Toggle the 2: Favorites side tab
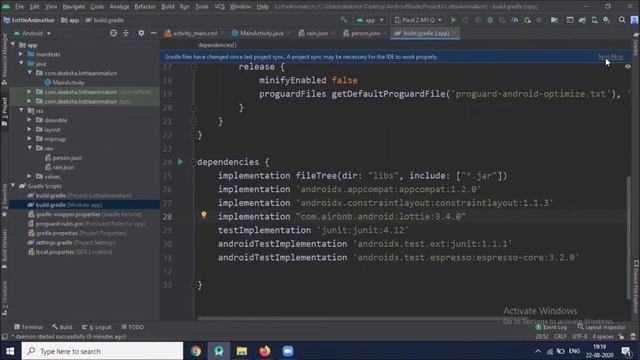The height and width of the screenshot is (360, 640). click(4, 200)
